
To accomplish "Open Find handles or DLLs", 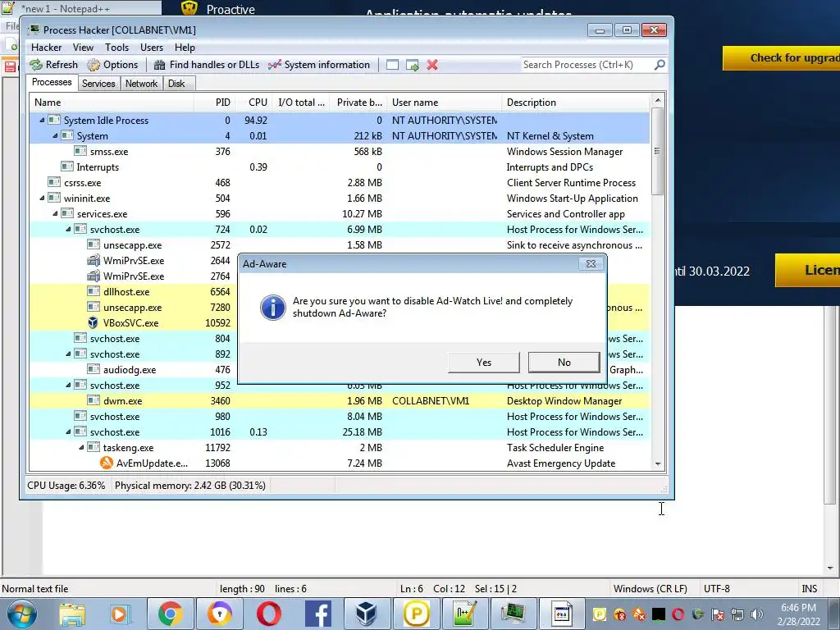I will [206, 65].
